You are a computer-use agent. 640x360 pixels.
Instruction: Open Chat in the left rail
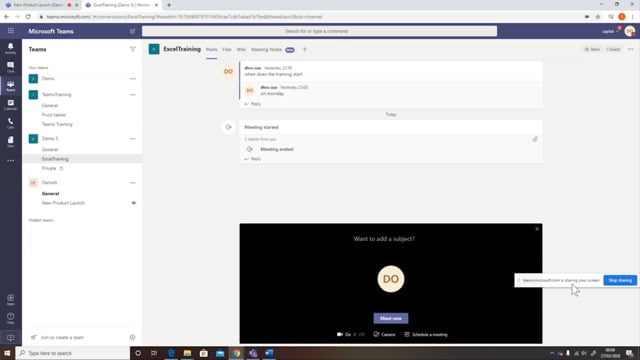point(11,67)
